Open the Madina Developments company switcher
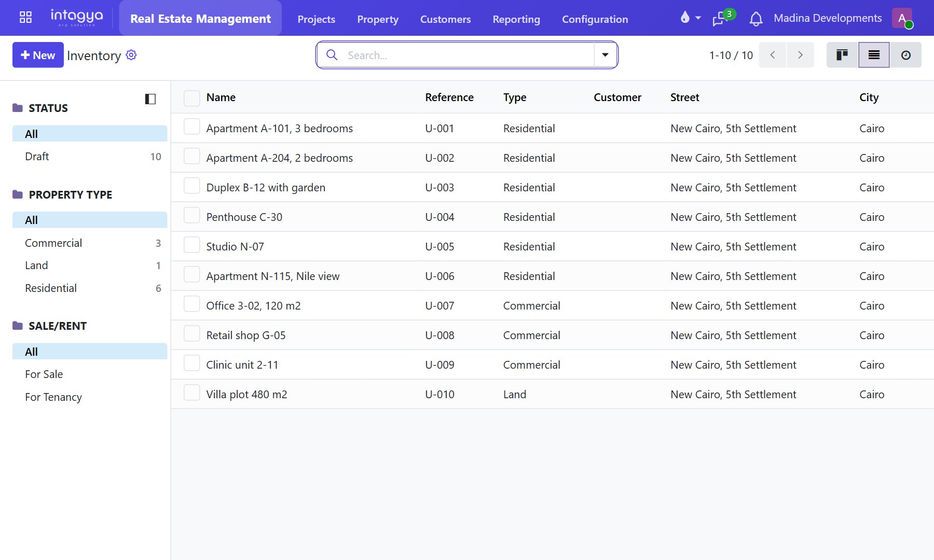Screen dimensions: 934x560 (828, 18)
